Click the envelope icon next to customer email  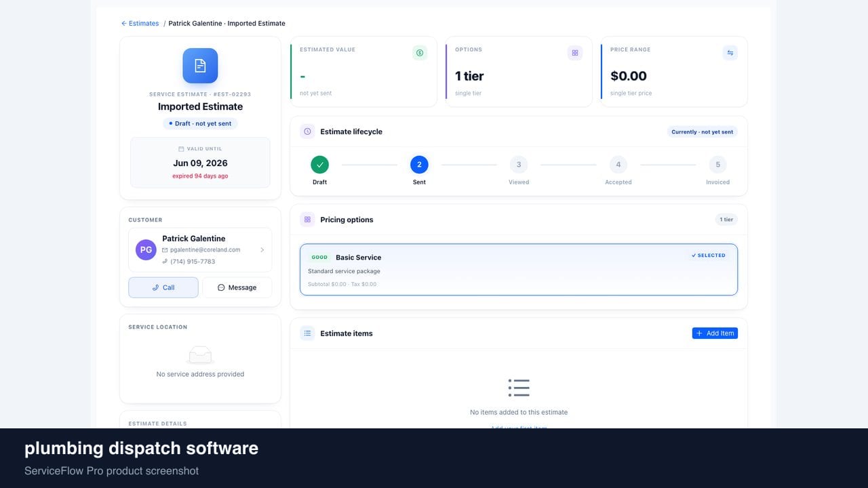(165, 250)
